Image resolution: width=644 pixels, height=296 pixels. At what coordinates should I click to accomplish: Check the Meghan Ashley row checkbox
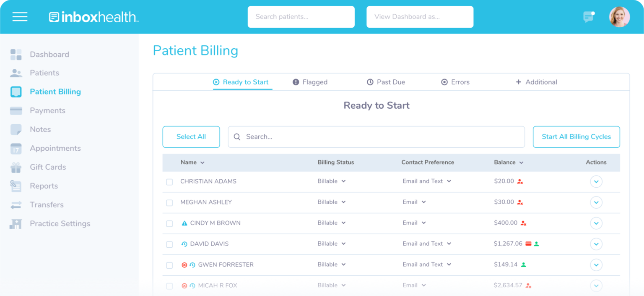click(169, 202)
